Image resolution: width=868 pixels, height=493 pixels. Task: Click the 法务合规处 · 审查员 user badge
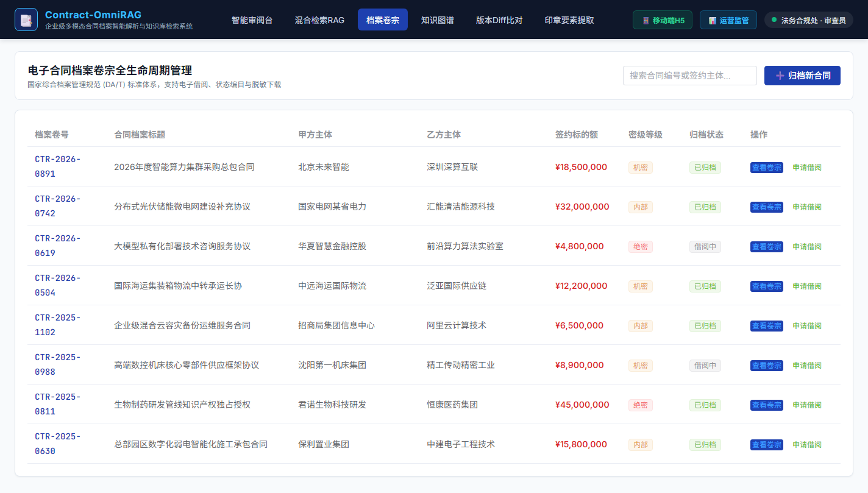coord(808,20)
